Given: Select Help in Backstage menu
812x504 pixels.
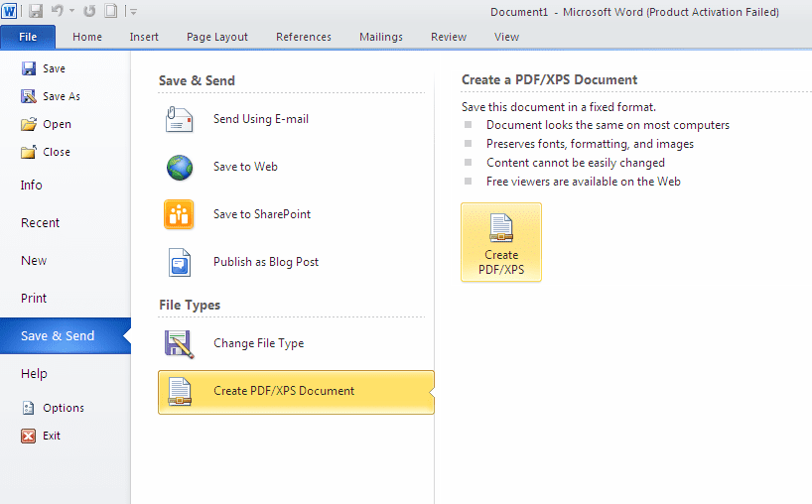Looking at the screenshot, I should click(34, 374).
